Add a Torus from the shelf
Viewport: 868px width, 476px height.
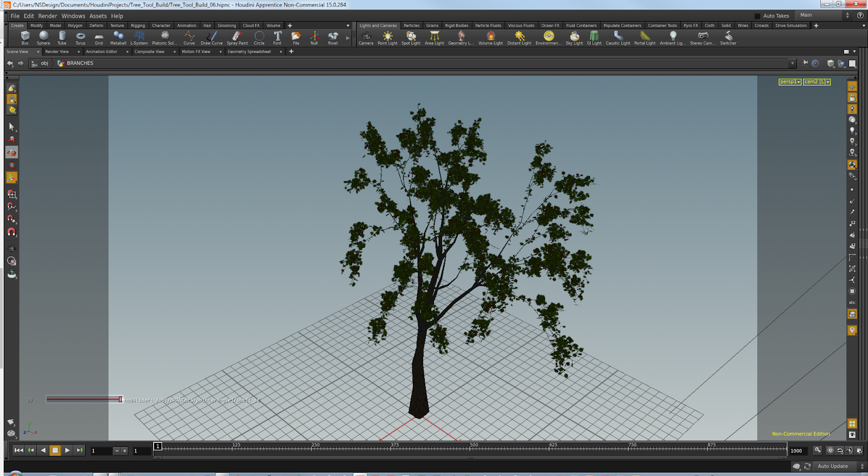coord(80,38)
